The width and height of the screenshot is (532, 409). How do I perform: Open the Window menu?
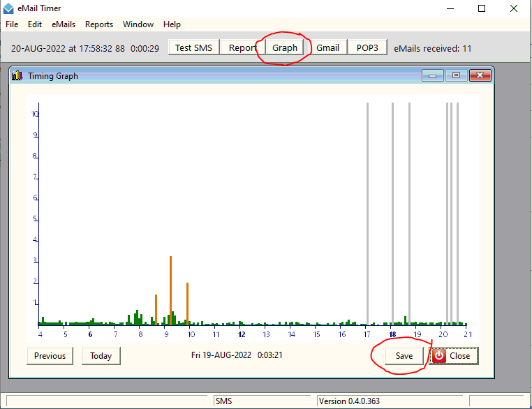138,24
